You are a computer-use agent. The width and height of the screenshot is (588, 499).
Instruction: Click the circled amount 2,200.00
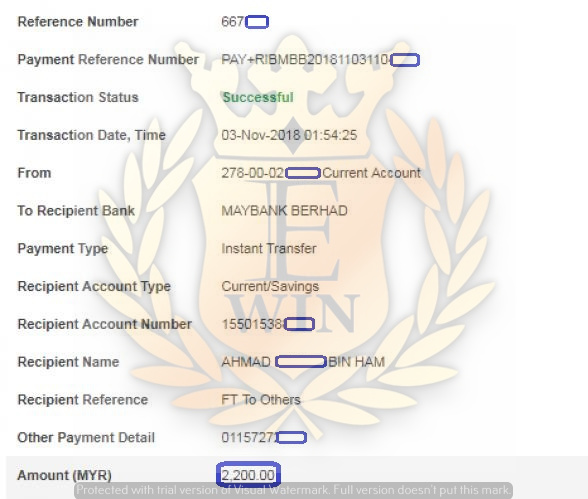click(248, 475)
